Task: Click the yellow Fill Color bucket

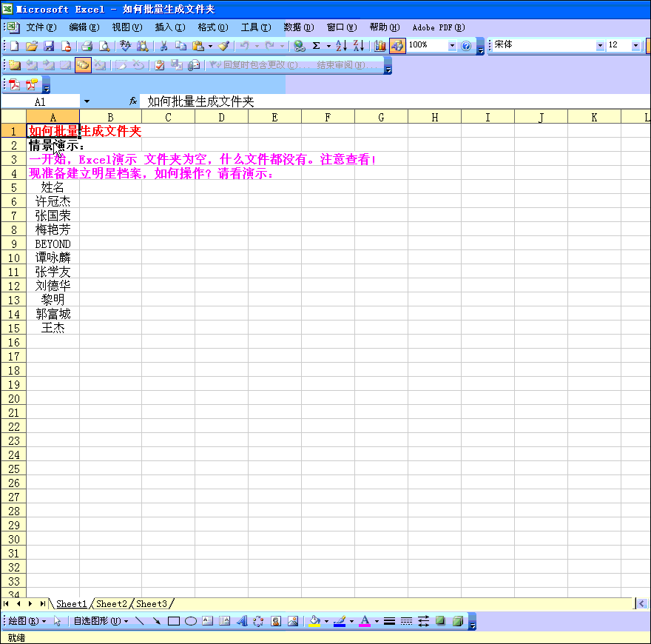Action: tap(314, 622)
